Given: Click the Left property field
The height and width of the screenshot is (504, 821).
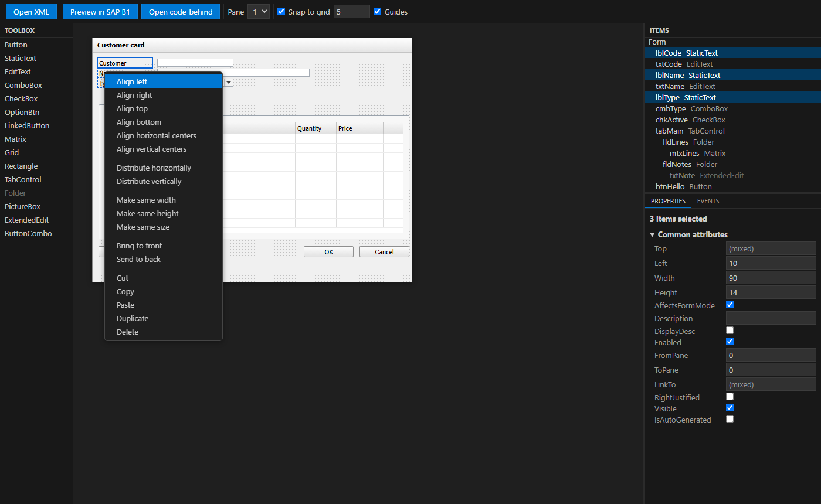Looking at the screenshot, I should click(x=771, y=264).
